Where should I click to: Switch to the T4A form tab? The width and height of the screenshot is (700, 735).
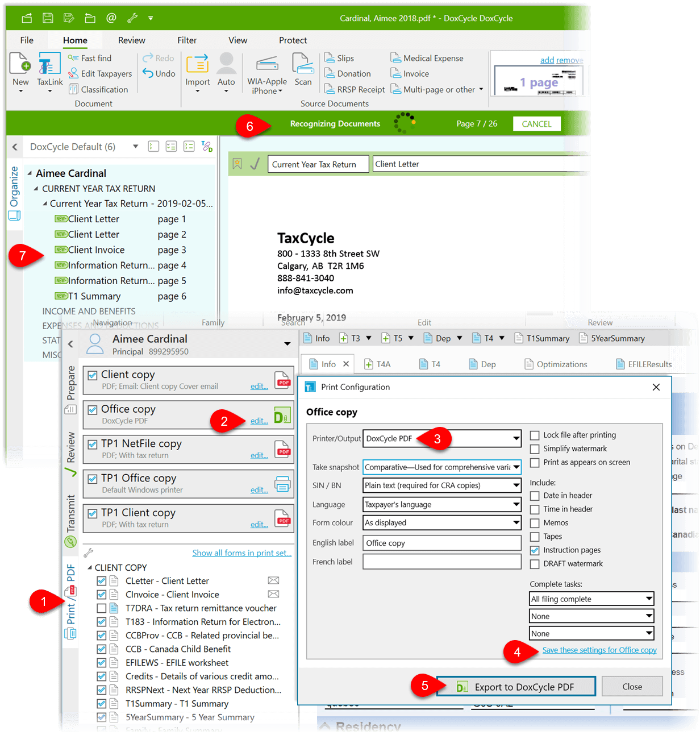coord(377,364)
